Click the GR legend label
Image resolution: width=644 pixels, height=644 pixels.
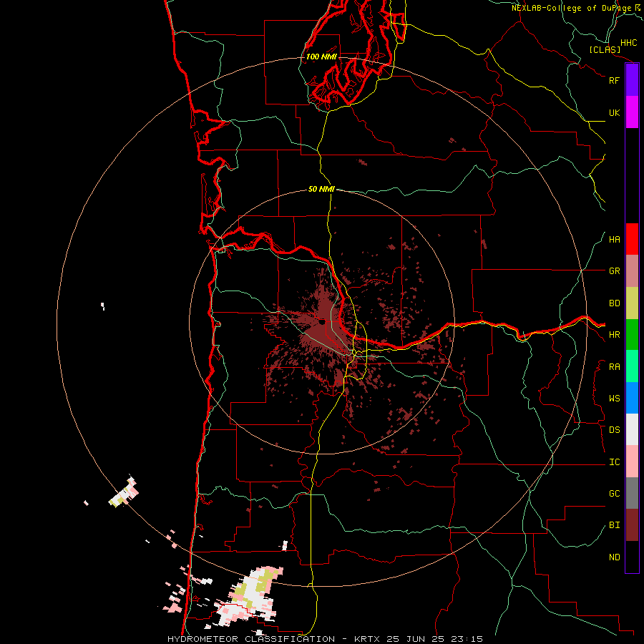614,271
